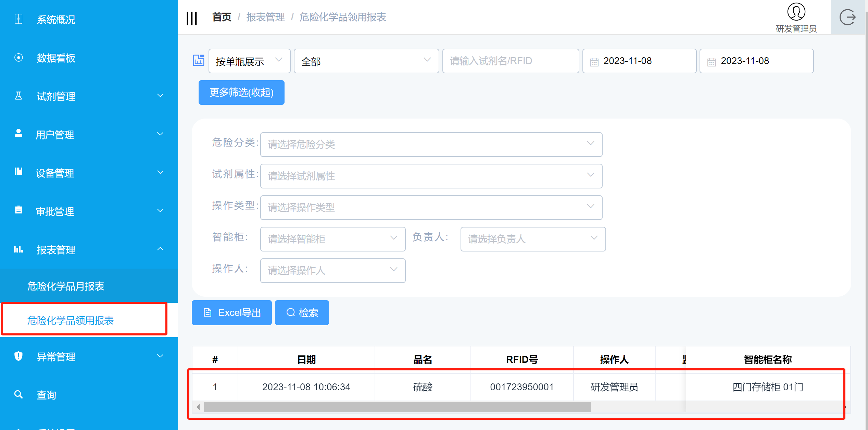This screenshot has width=868, height=430.
Task: Click the 数据看板 dashboard icon
Action: pyautogui.click(x=18, y=58)
